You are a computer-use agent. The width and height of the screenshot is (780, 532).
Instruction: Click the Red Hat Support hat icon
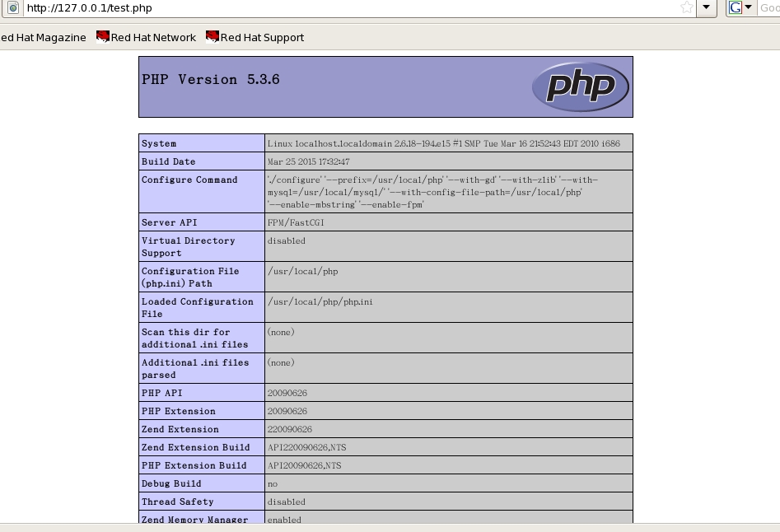212,37
